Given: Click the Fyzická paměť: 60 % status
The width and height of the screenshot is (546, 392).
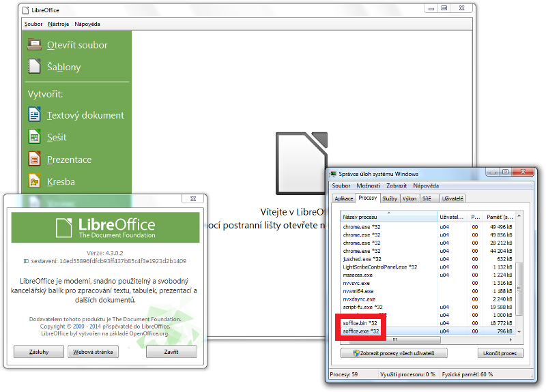Looking at the screenshot, I should pyautogui.click(x=468, y=374).
